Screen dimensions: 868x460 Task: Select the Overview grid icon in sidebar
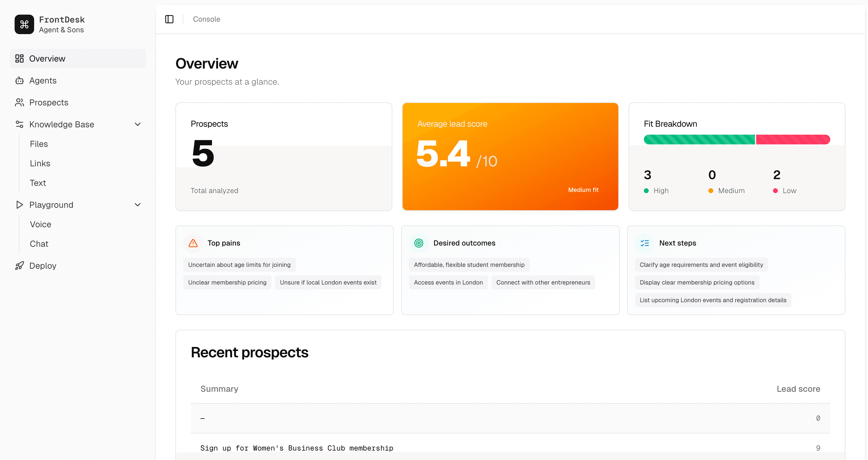point(19,58)
